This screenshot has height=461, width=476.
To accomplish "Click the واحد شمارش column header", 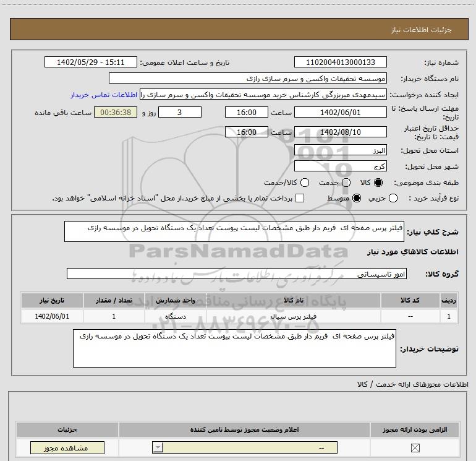I will (176, 300).
